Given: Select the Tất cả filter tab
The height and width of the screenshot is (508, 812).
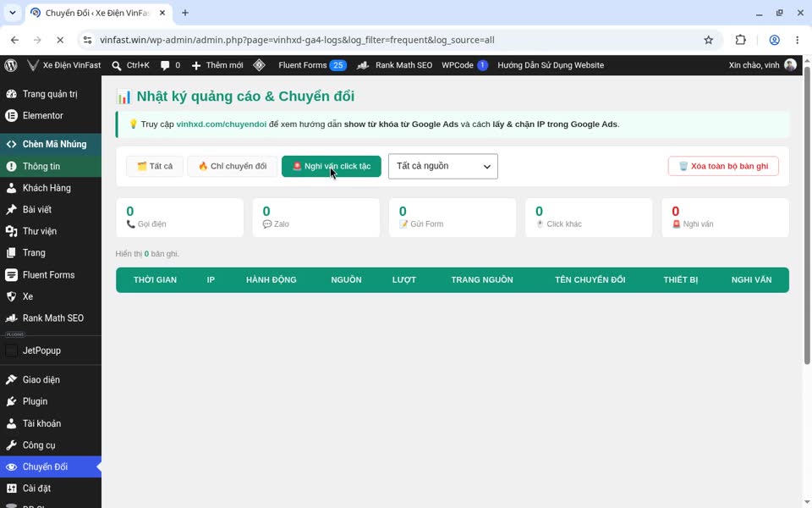Looking at the screenshot, I should coord(154,167).
